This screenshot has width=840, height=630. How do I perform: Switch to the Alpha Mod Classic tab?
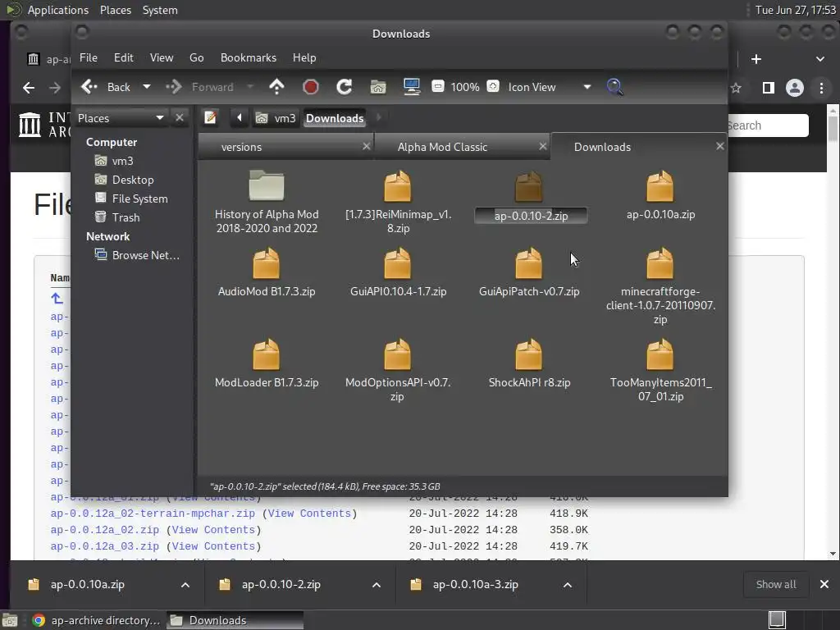coord(463,147)
